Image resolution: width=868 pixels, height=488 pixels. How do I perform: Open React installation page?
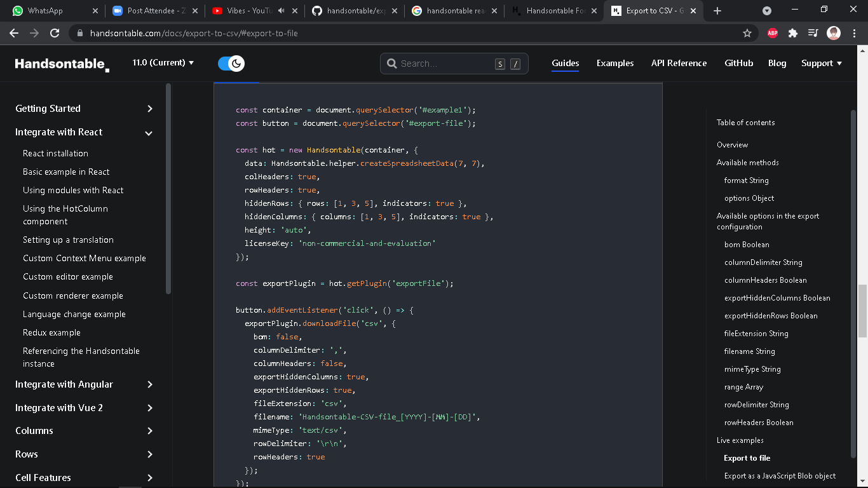coord(55,153)
